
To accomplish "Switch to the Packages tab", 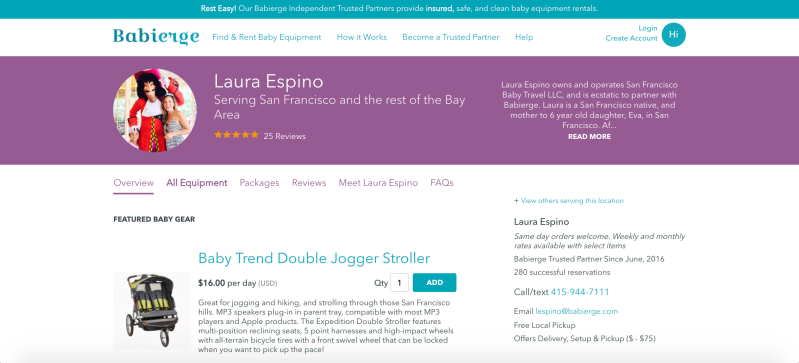I will tap(259, 183).
